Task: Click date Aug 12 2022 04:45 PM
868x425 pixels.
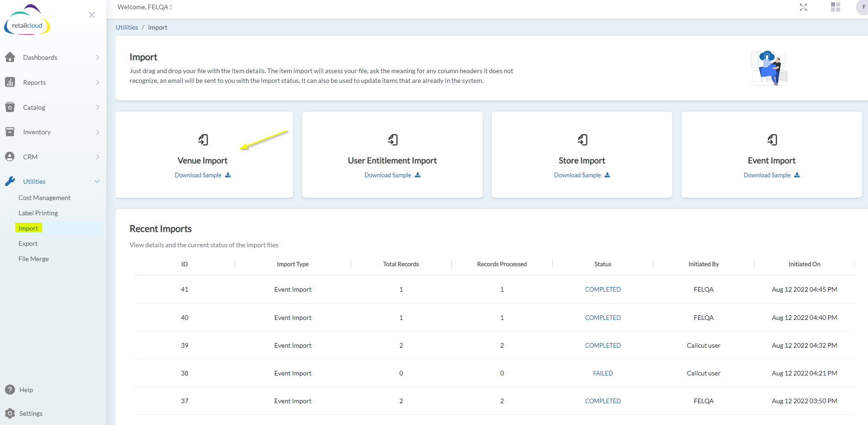Action: [804, 289]
